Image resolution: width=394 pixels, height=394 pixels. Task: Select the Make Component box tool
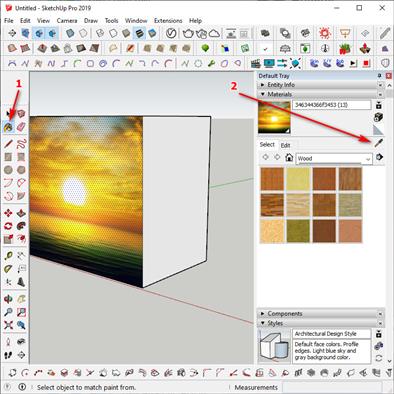point(21,114)
